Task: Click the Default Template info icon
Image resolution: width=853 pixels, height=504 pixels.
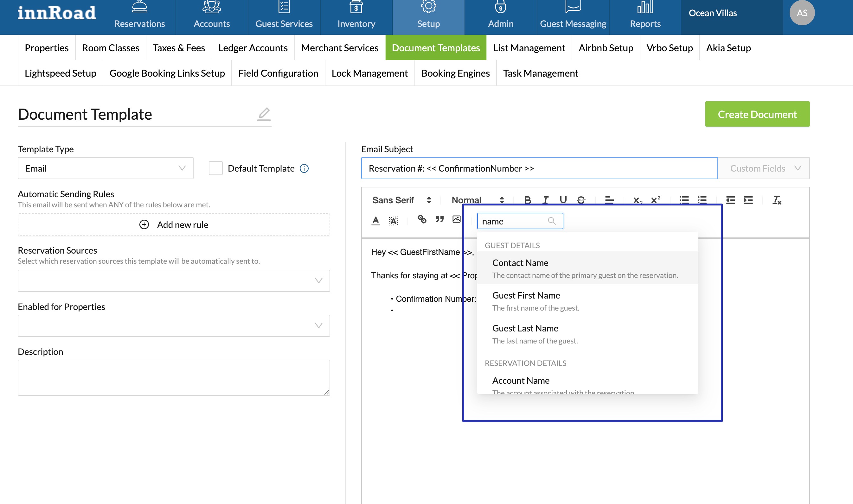Action: pyautogui.click(x=304, y=168)
